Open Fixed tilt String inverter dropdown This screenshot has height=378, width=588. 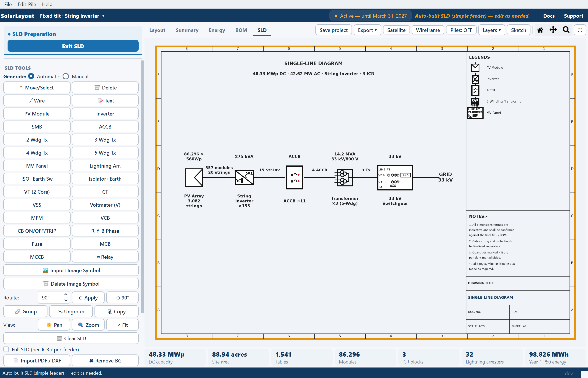click(72, 16)
